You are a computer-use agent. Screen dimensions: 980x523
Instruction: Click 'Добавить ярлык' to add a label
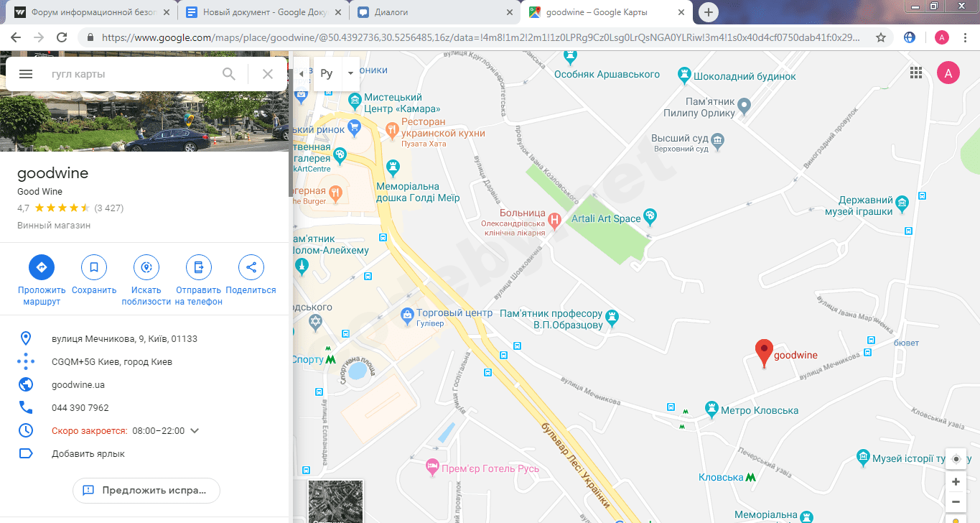click(88, 454)
